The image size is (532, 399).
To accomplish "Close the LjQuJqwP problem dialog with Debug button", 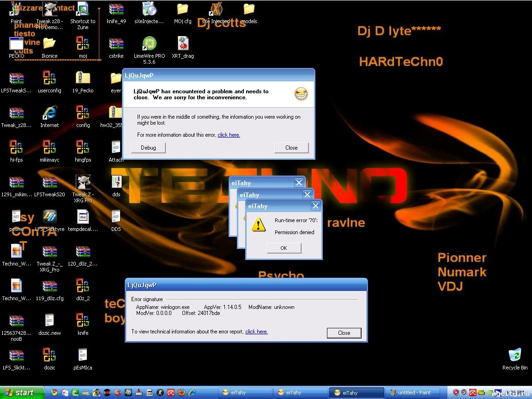I will (291, 148).
